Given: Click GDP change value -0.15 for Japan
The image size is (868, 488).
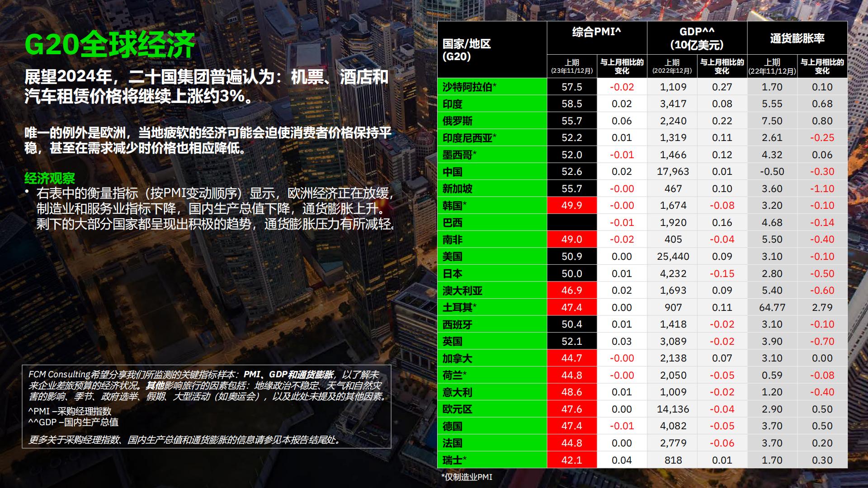Looking at the screenshot, I should pos(722,273).
